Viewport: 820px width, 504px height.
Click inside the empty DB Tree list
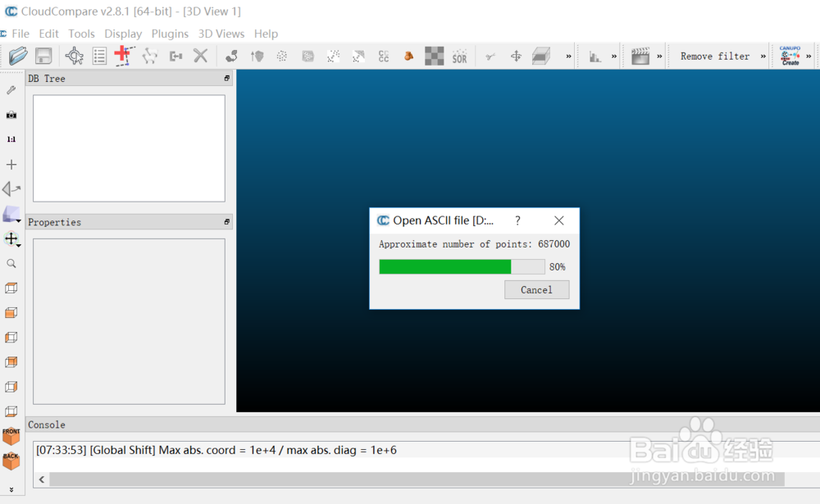(130, 148)
